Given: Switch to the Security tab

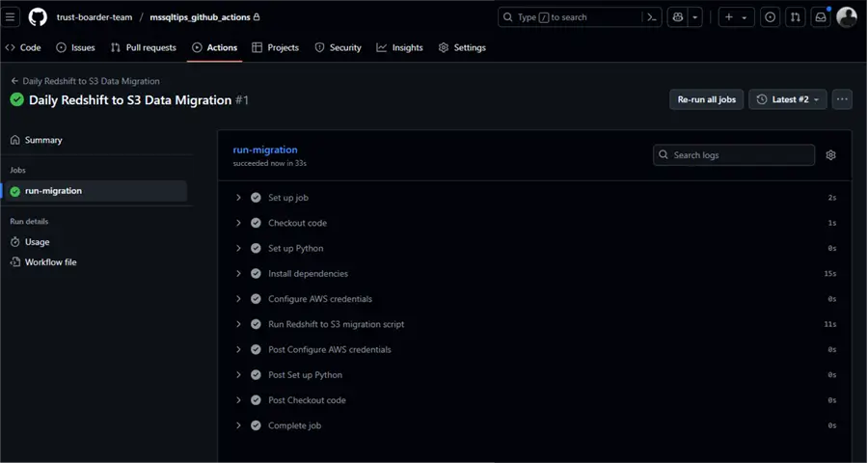Looking at the screenshot, I should [338, 47].
